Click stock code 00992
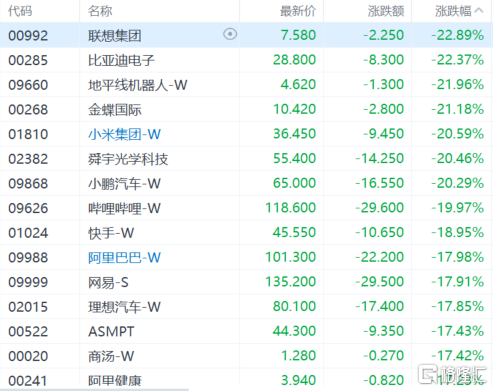Image resolution: width=493 pixels, height=391 pixels. point(28,36)
